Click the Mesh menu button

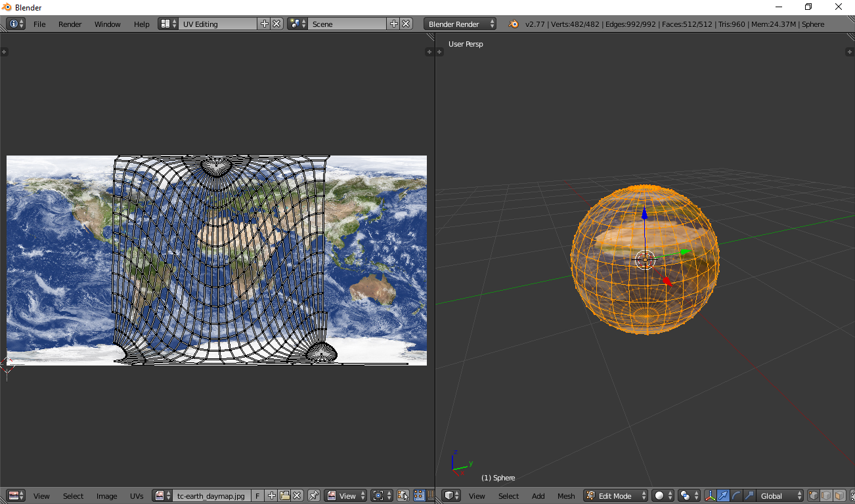click(566, 496)
